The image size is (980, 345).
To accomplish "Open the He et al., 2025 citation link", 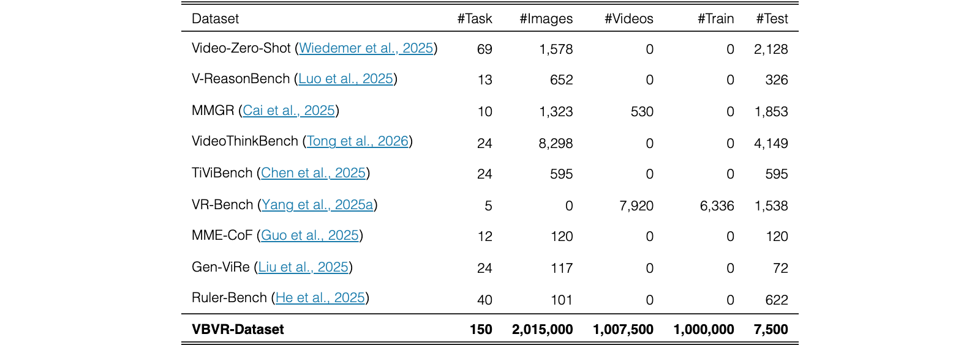I will pyautogui.click(x=320, y=298).
